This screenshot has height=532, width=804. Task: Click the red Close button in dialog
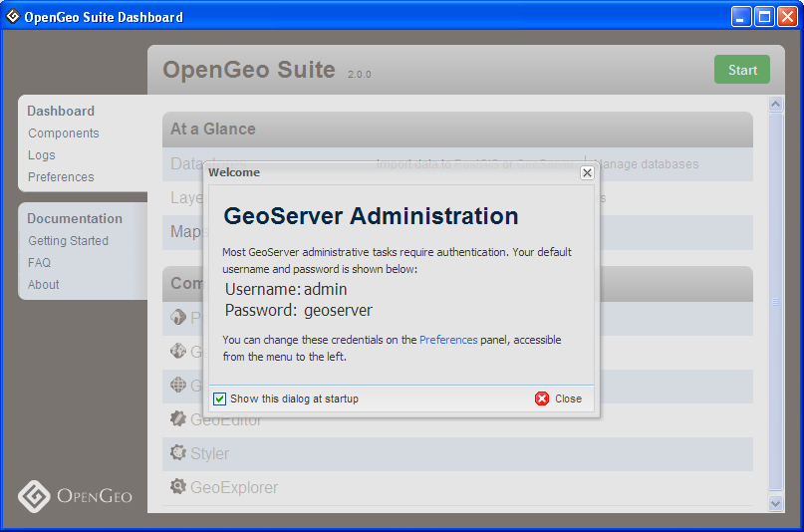(558, 399)
